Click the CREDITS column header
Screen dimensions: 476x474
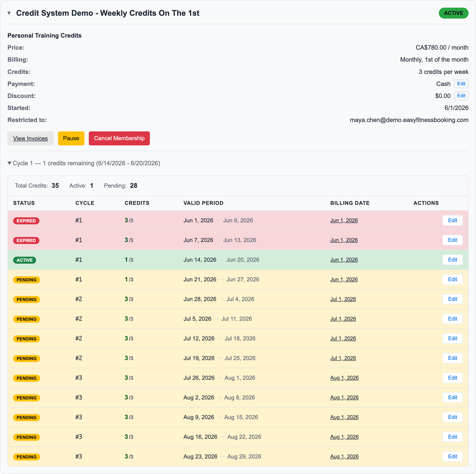point(137,203)
